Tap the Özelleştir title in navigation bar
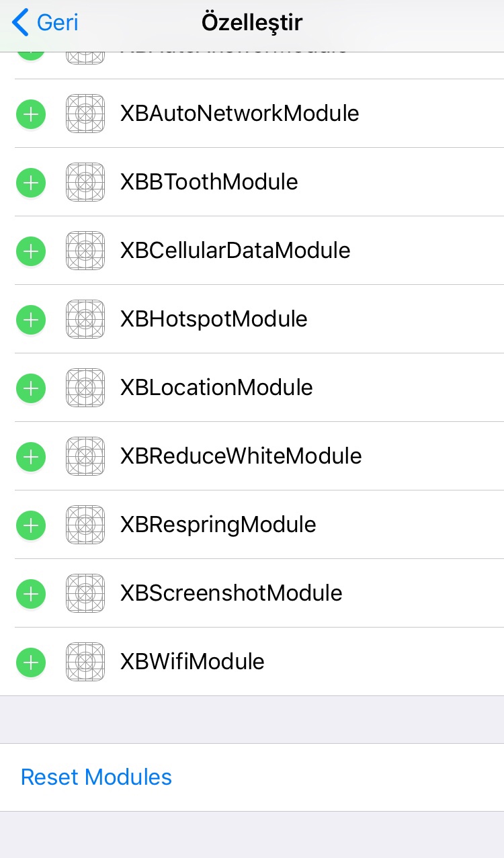 tap(252, 23)
